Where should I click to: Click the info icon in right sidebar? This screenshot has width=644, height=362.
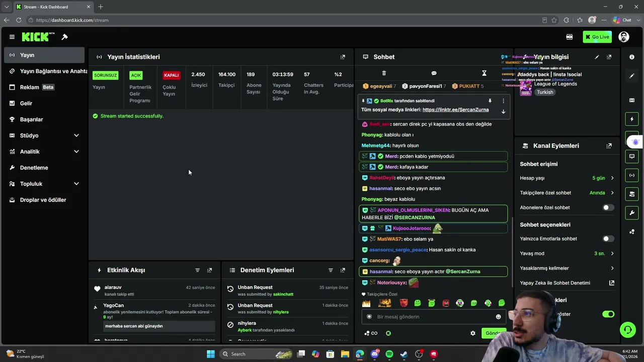[x=632, y=57]
